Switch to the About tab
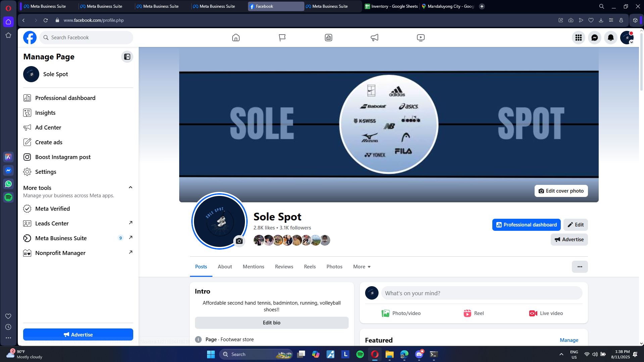 point(225,267)
